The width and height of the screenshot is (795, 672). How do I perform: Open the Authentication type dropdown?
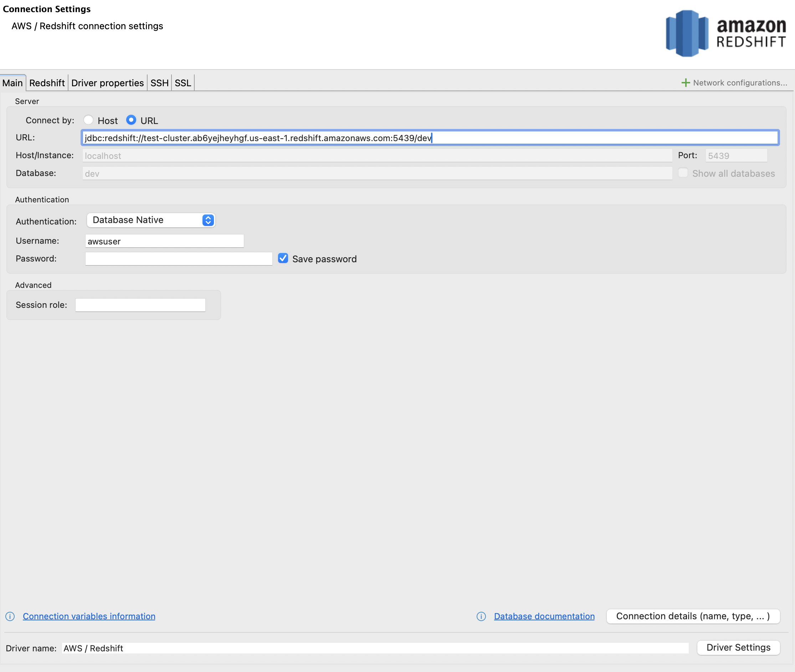pyautogui.click(x=151, y=220)
